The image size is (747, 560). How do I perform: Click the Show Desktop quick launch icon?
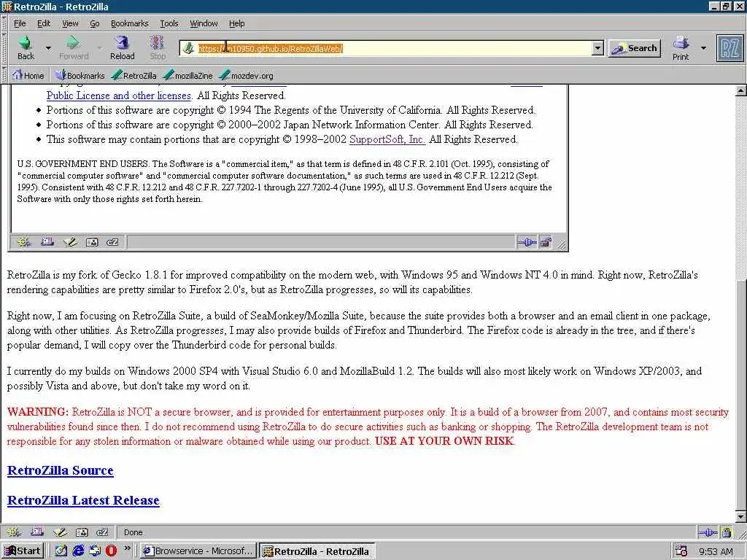(x=61, y=551)
